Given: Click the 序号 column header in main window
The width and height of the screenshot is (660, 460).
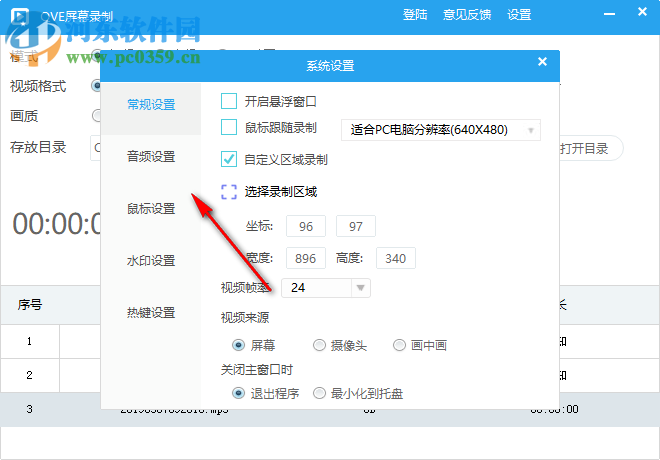Looking at the screenshot, I should point(30,305).
